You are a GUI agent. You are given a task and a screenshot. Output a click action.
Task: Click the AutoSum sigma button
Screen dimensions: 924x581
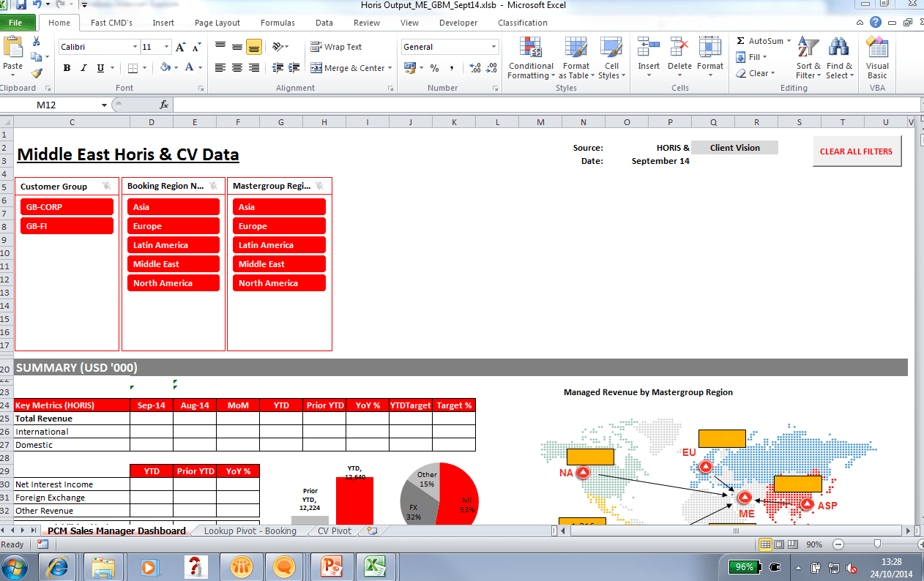point(760,41)
